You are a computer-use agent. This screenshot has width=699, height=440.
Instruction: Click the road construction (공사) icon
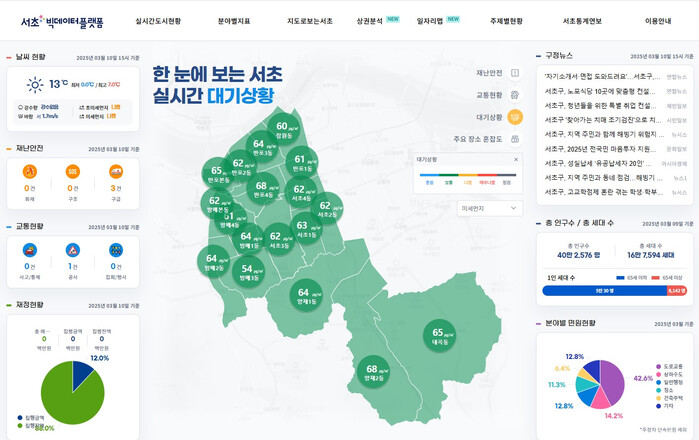pyautogui.click(x=73, y=250)
